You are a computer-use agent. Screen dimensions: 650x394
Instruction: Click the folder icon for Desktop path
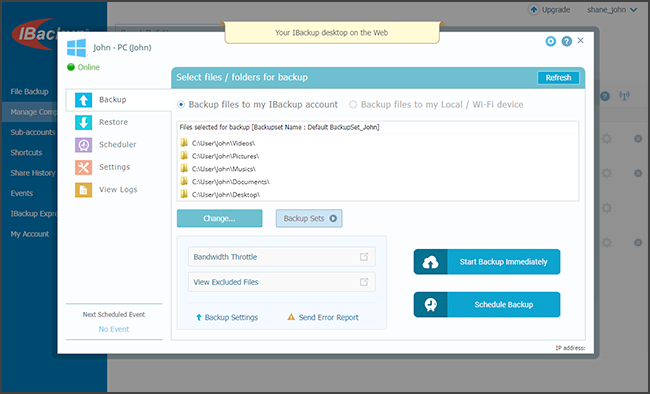coord(184,195)
